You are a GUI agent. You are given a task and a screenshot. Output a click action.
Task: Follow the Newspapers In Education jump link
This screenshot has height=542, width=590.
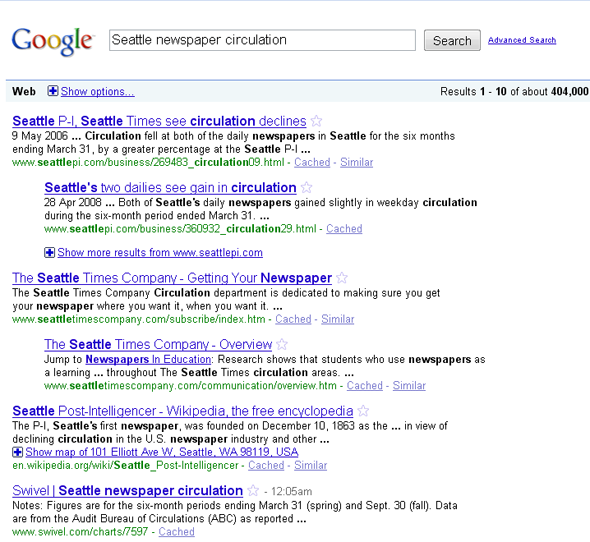click(148, 359)
